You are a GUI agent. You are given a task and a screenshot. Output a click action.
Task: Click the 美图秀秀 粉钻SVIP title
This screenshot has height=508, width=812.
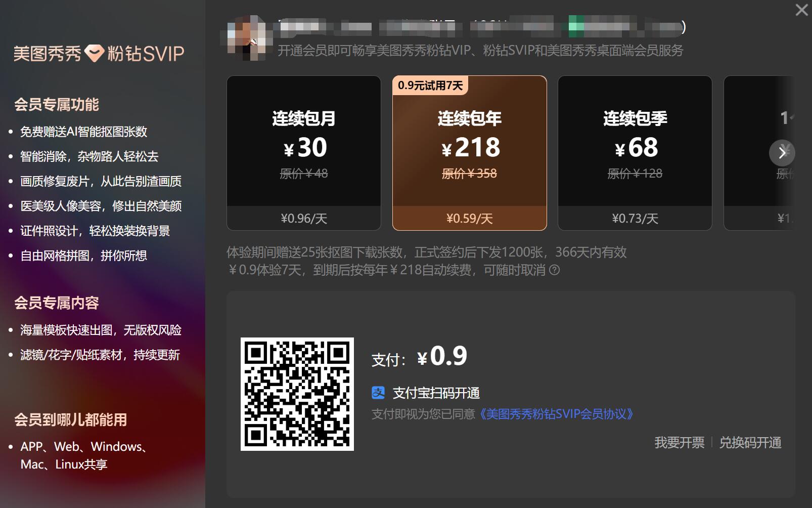tap(99, 53)
